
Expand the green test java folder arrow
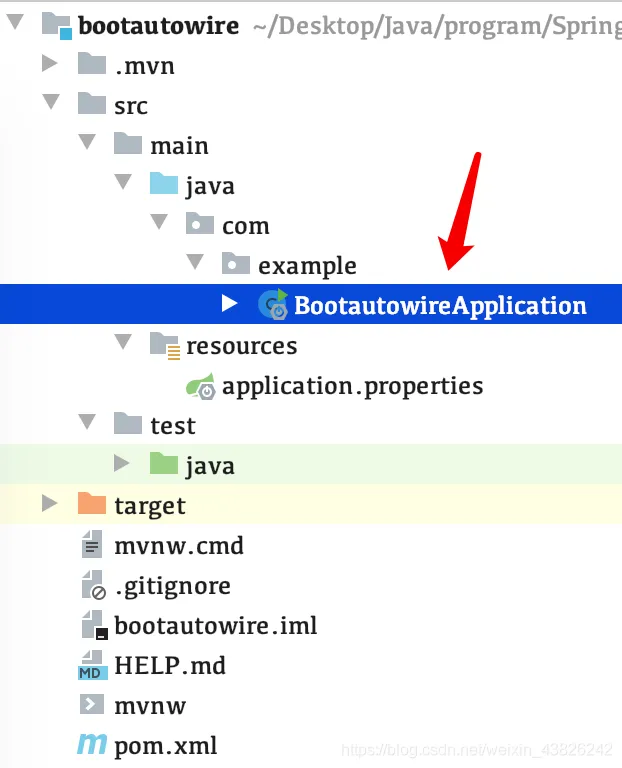click(x=122, y=465)
